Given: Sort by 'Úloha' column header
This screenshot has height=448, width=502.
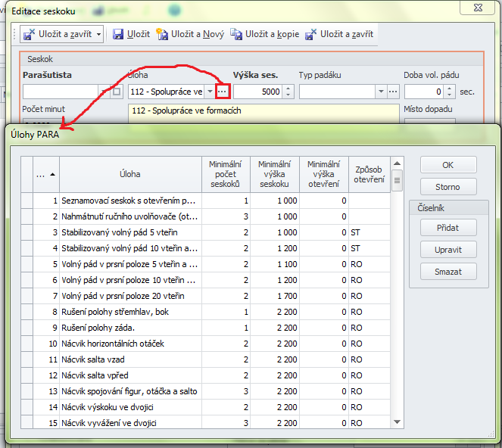Looking at the screenshot, I should [x=129, y=174].
